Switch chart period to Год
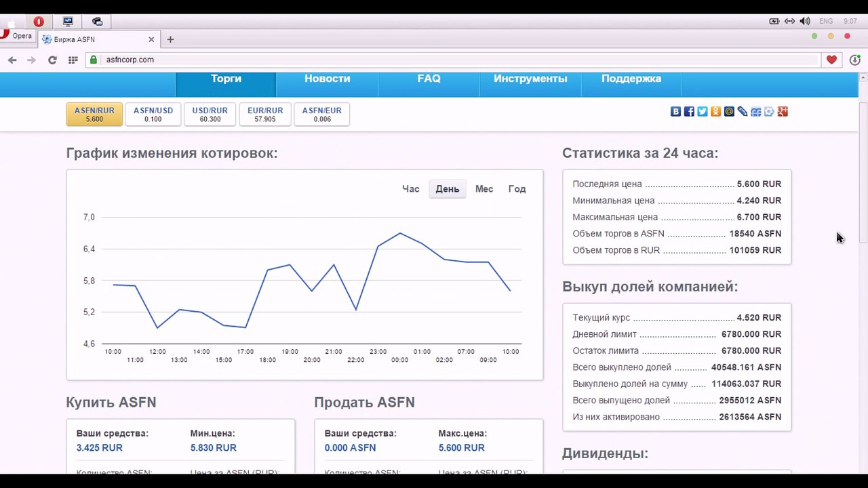 point(517,189)
